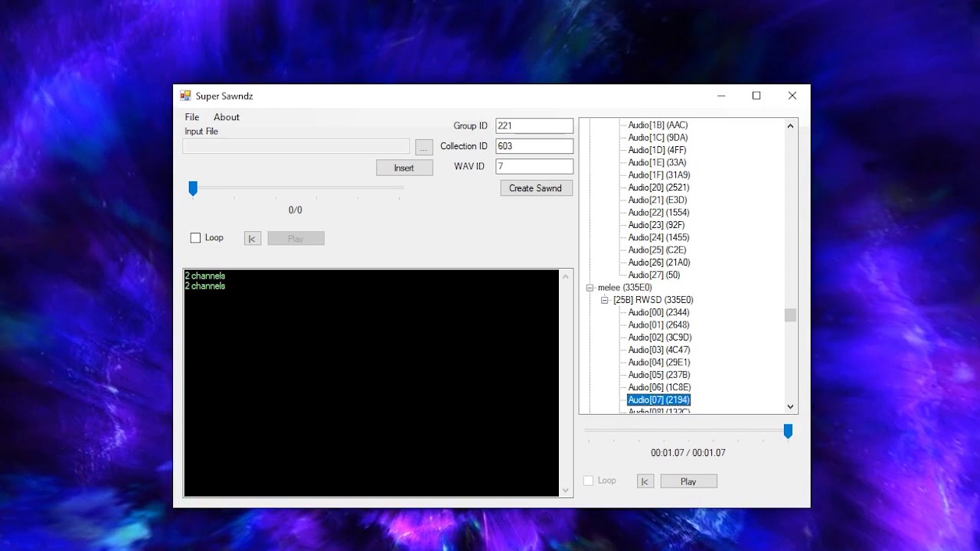Screen dimensions: 980x551
Task: Play the selected Audio[07] sound
Action: click(688, 481)
